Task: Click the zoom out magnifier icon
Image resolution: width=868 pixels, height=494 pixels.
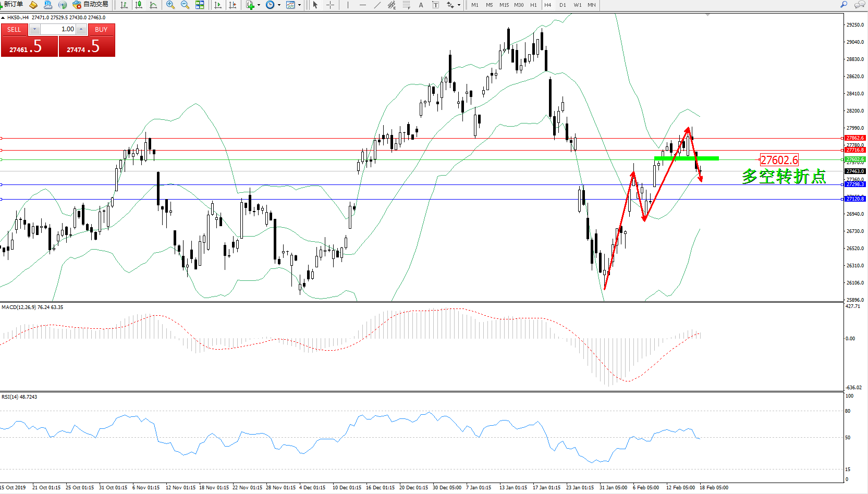Action: (x=185, y=5)
